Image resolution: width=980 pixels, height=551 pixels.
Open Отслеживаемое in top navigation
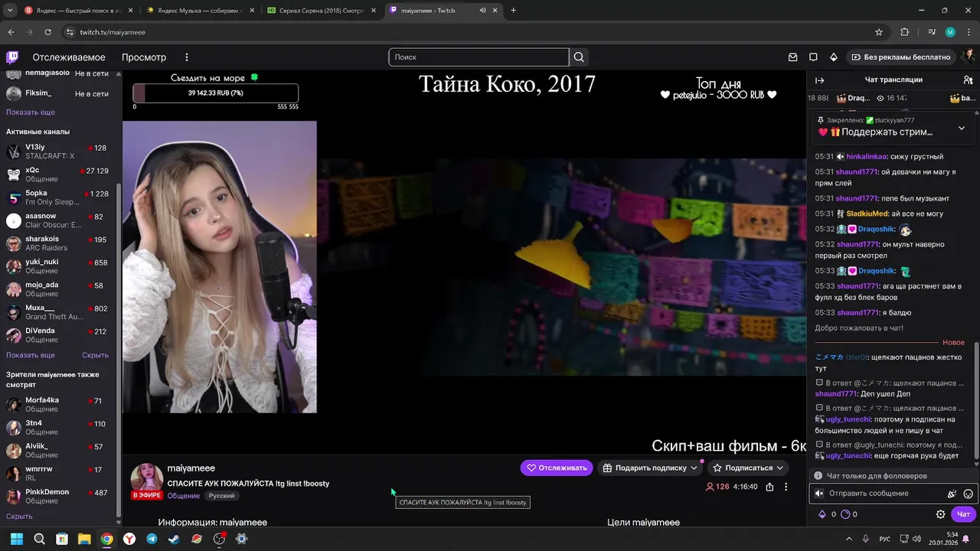pos(69,57)
